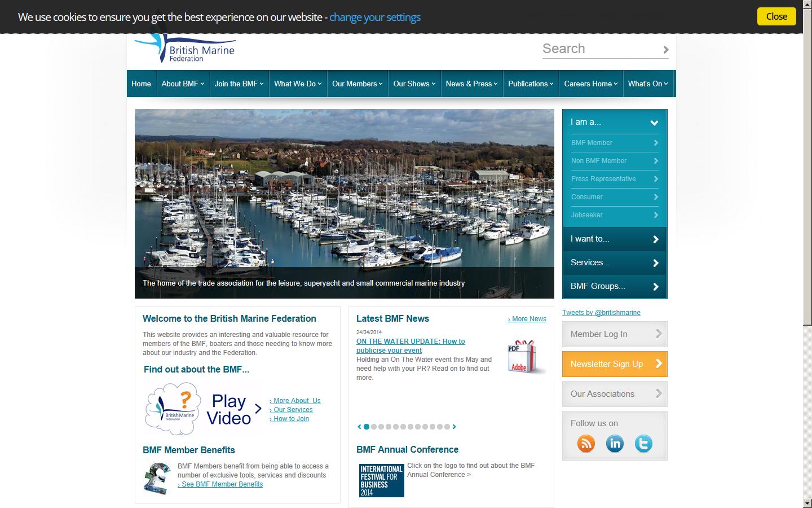
Task: Expand the 'I want to...' section
Action: click(x=614, y=239)
